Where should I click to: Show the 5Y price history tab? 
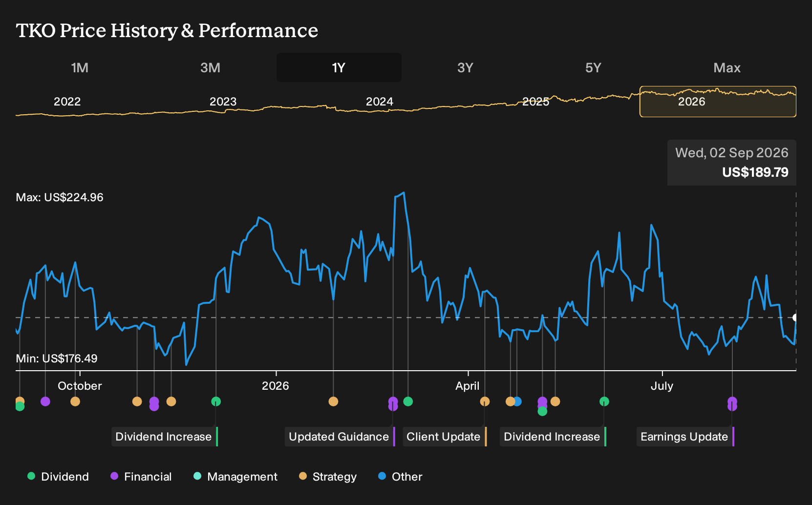click(593, 67)
